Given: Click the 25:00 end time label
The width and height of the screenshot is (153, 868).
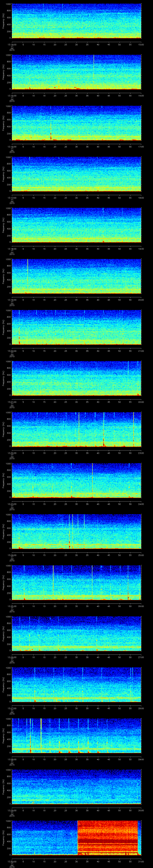Looking at the screenshot, I should [x=141, y=555].
